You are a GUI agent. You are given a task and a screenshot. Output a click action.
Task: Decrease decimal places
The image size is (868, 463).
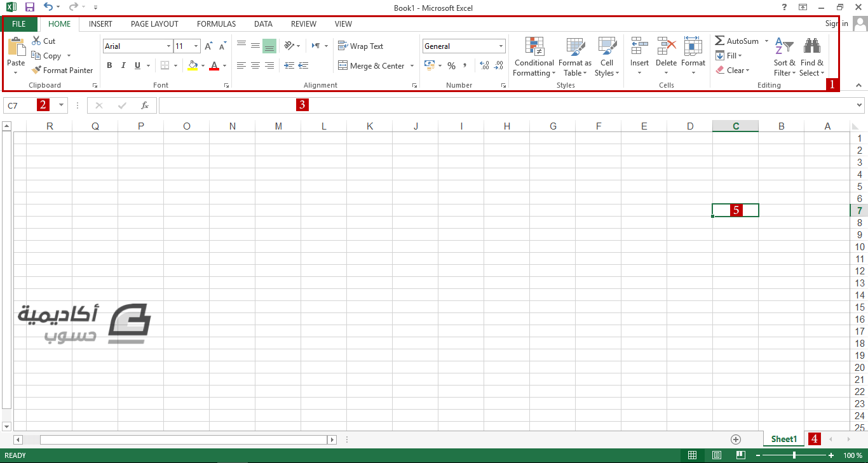(x=499, y=65)
